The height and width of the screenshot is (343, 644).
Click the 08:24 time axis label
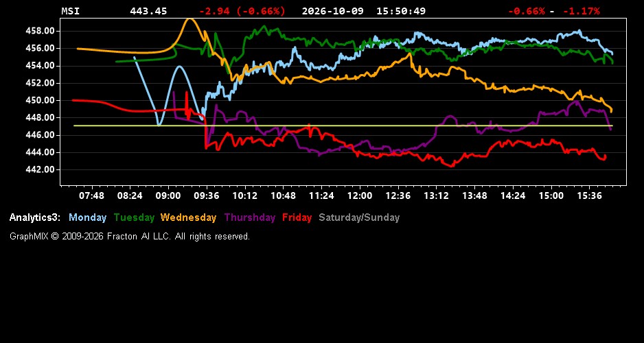(130, 196)
